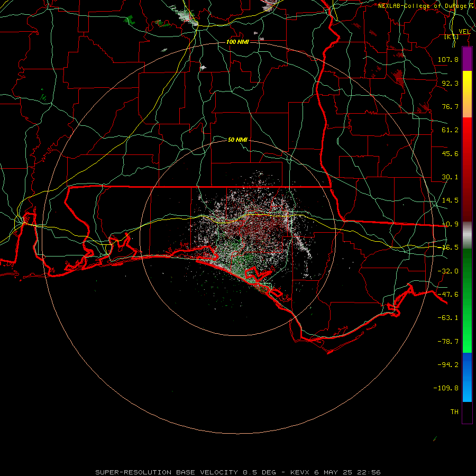This screenshot has height=476, width=476.
Task: Click the 92.3 velocity scale label
Action: (x=450, y=83)
